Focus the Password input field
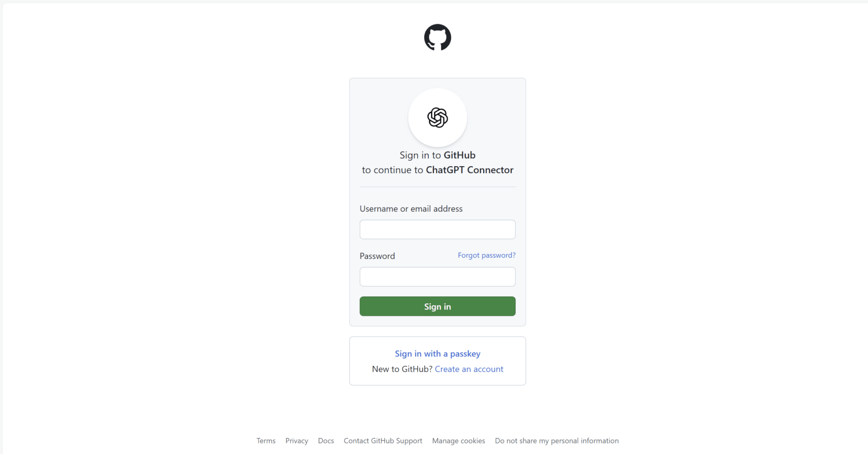The image size is (868, 454). [437, 277]
